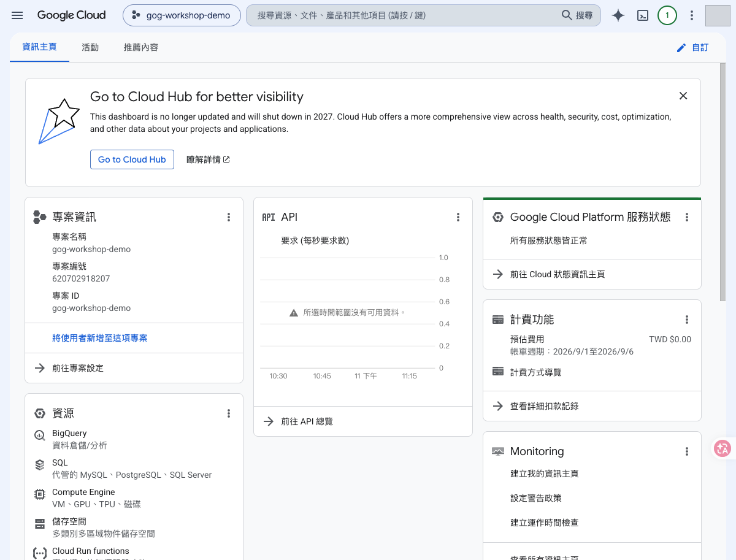Open the Gemini sparkle assistant icon
This screenshot has height=560, width=736.
618,15
